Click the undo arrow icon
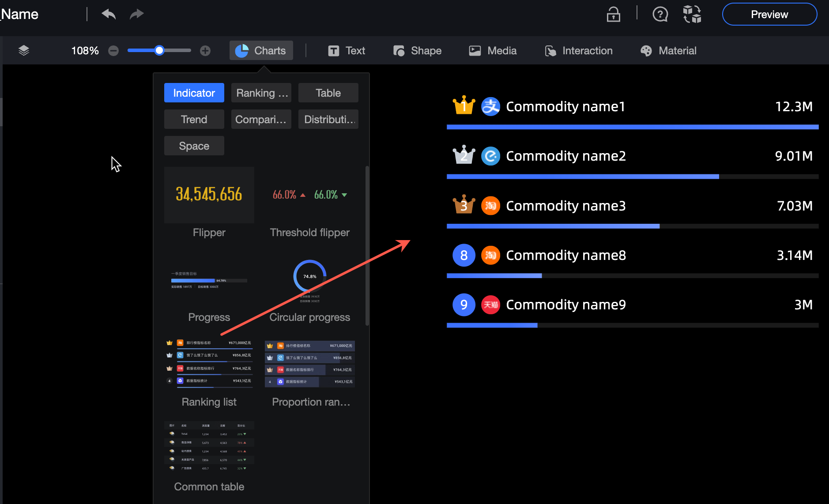 [109, 14]
